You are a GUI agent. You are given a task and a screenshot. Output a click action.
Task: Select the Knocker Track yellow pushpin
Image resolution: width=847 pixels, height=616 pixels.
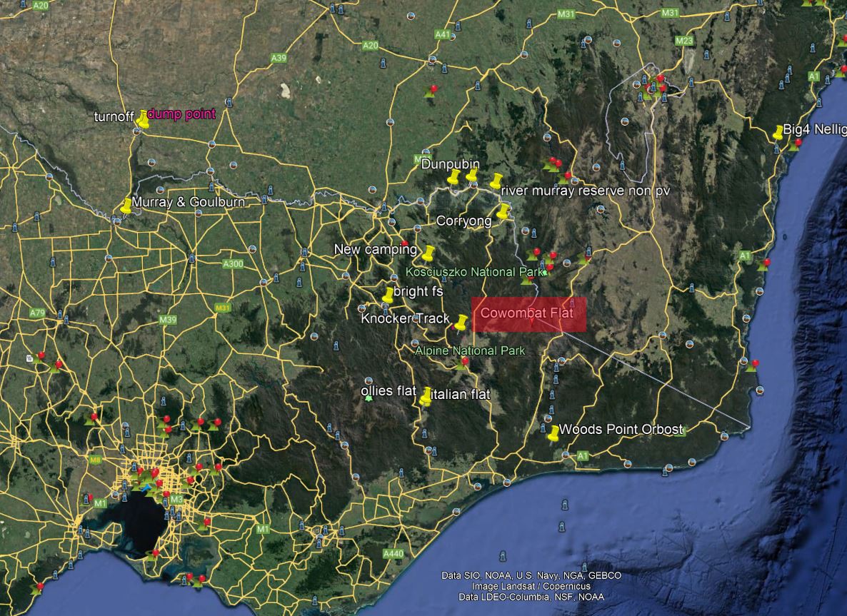coord(461,322)
